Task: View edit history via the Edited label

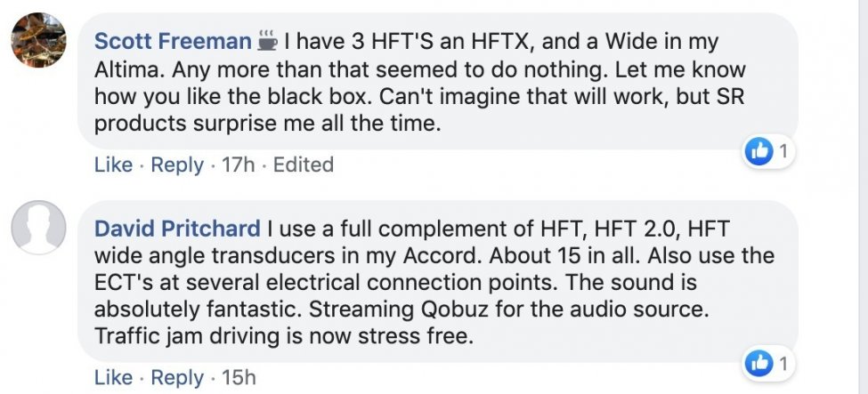Action: [303, 165]
